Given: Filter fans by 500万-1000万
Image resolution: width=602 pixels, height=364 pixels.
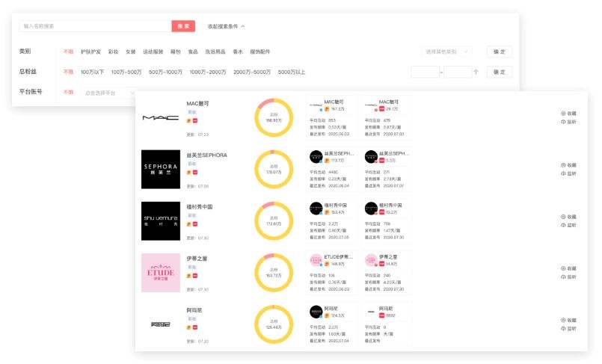Looking at the screenshot, I should pos(165,72).
